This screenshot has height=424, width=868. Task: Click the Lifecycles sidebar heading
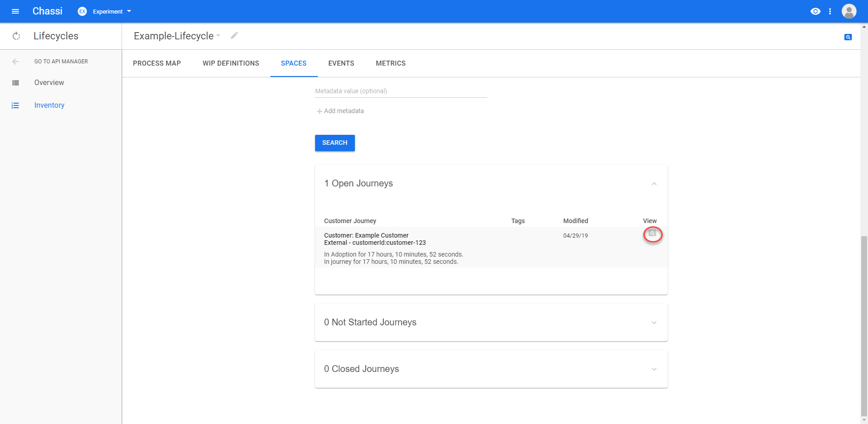[56, 36]
